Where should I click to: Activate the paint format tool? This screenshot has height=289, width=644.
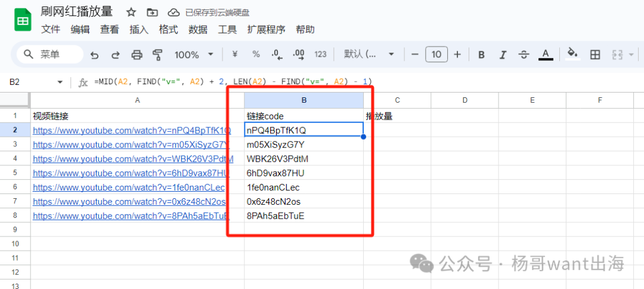coord(157,55)
